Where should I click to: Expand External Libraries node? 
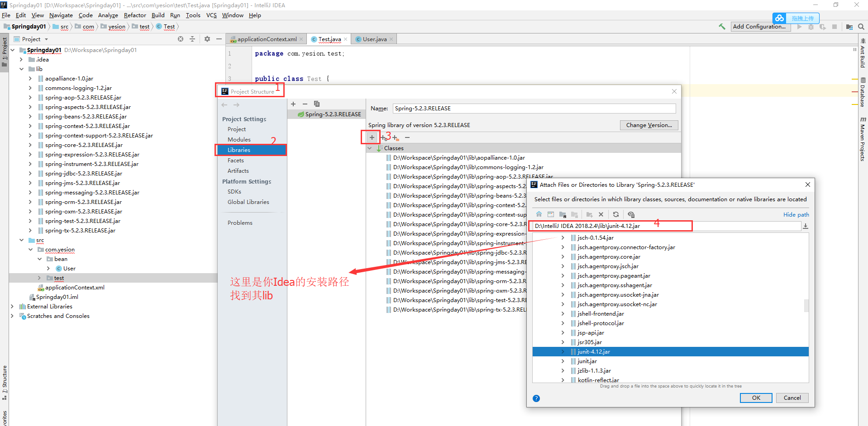pyautogui.click(x=12, y=306)
